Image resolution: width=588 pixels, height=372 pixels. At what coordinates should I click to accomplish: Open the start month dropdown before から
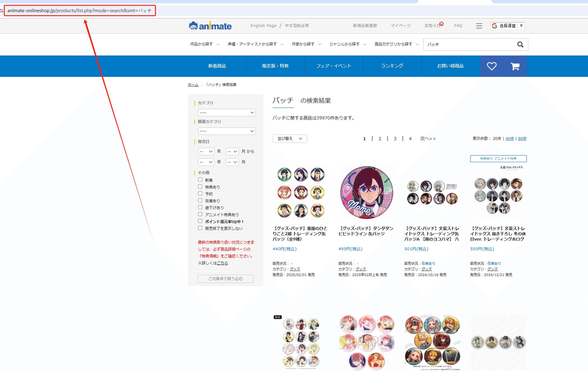pos(232,152)
